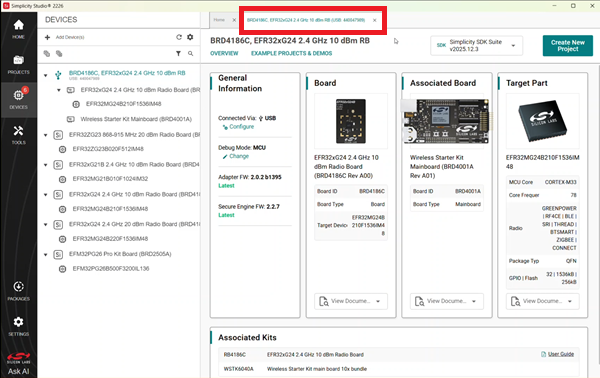Click the filter funnel icon in Devices
Screen dimensions: 600x378
[x=178, y=54]
